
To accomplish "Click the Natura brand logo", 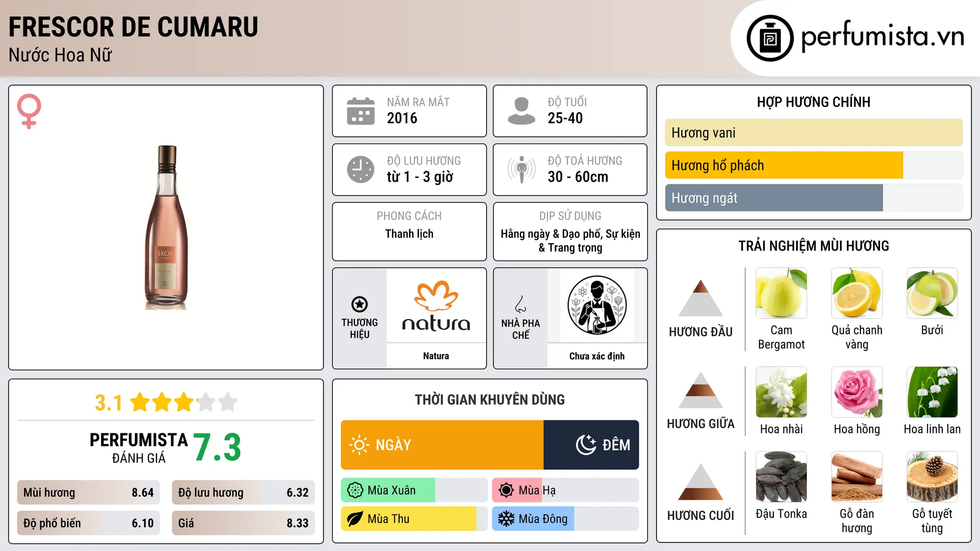I will pos(436,306).
